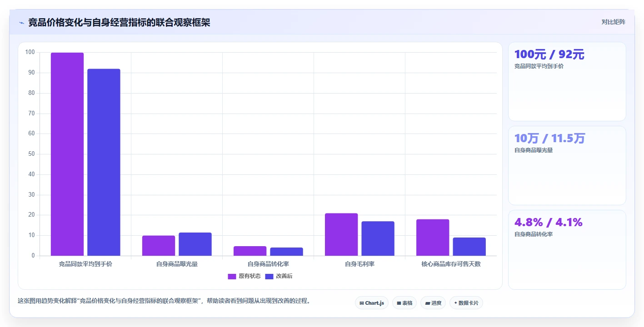Toggle the 改善后 legend entry
This screenshot has height=327, width=644.
279,276
